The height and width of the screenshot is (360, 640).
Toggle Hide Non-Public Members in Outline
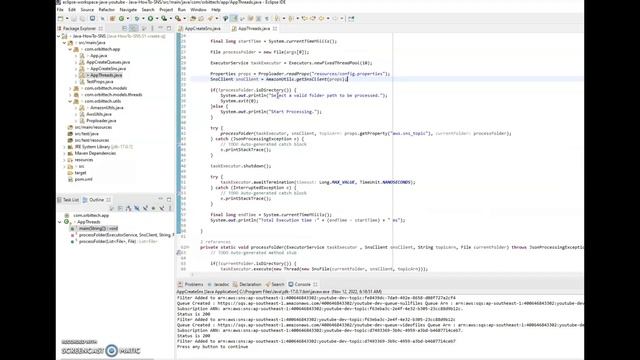click(153, 209)
